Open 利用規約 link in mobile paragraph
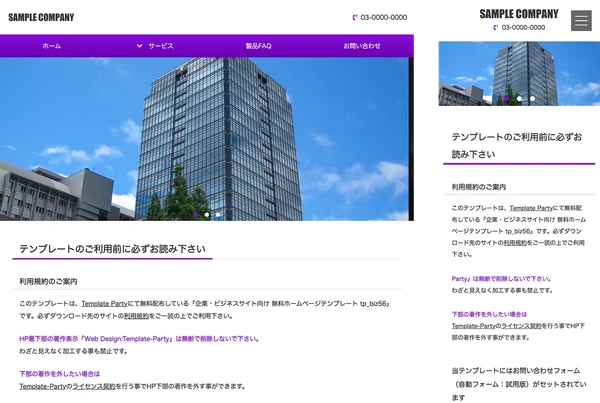This screenshot has width=600, height=403. 515,242
